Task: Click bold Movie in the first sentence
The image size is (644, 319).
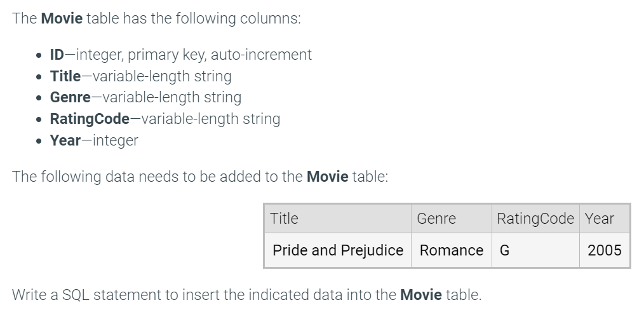Action: click(x=62, y=18)
